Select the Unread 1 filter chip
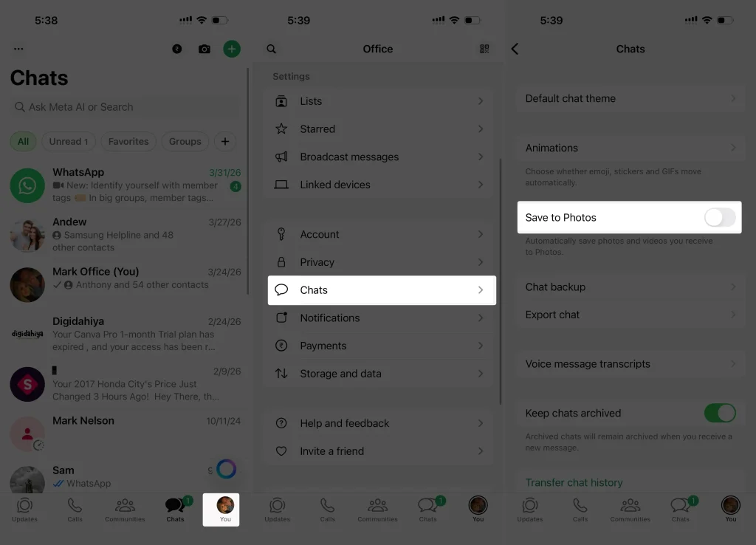Image resolution: width=756 pixels, height=545 pixels. point(69,141)
